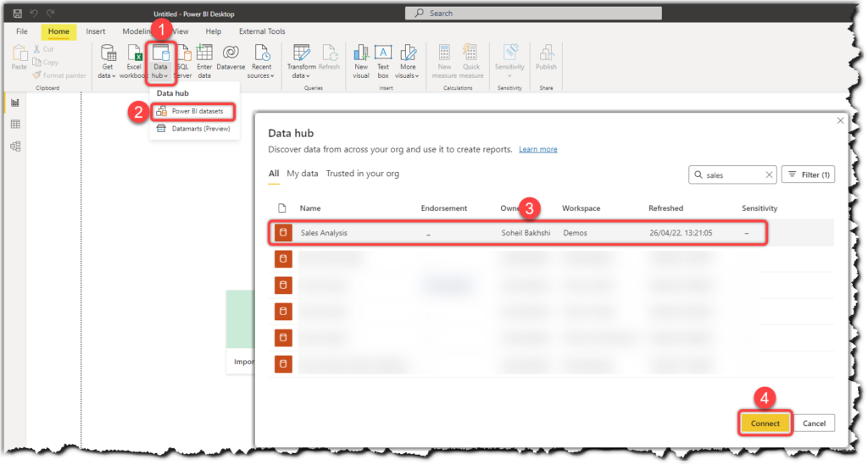Screen dimensions: 868x465
Task: Click owner Soheil Bakhshi cell
Action: 526,233
